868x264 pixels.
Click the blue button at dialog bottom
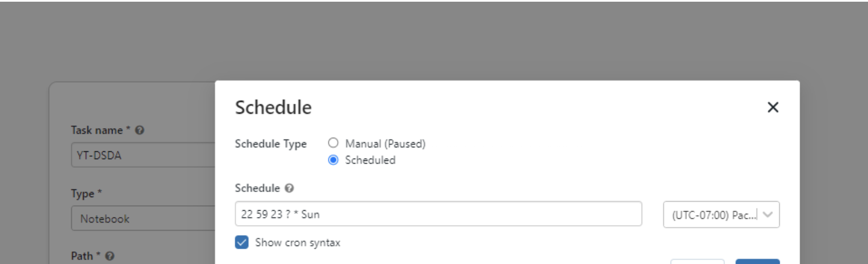pyautogui.click(x=757, y=262)
